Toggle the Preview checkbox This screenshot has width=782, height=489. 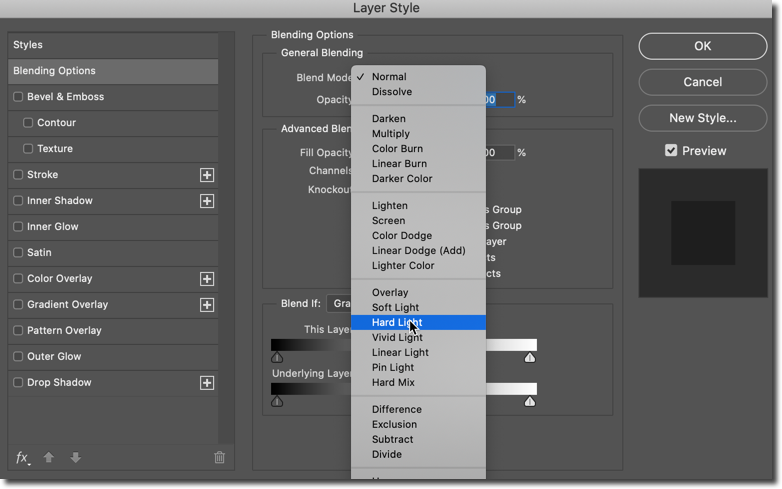tap(671, 151)
